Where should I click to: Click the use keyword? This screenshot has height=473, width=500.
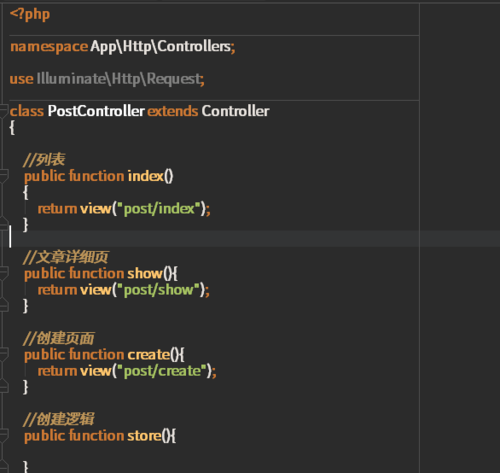(x=21, y=79)
